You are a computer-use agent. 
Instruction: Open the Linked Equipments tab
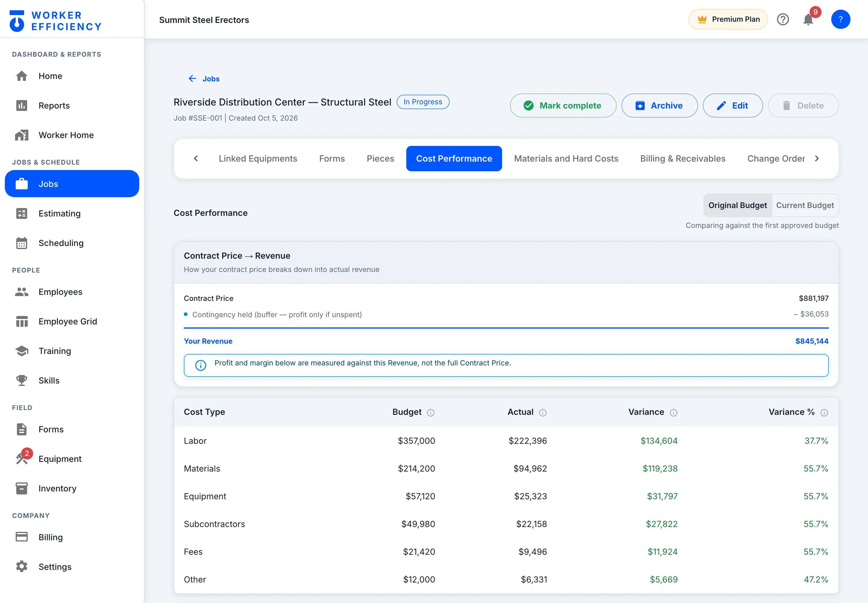[x=258, y=159]
